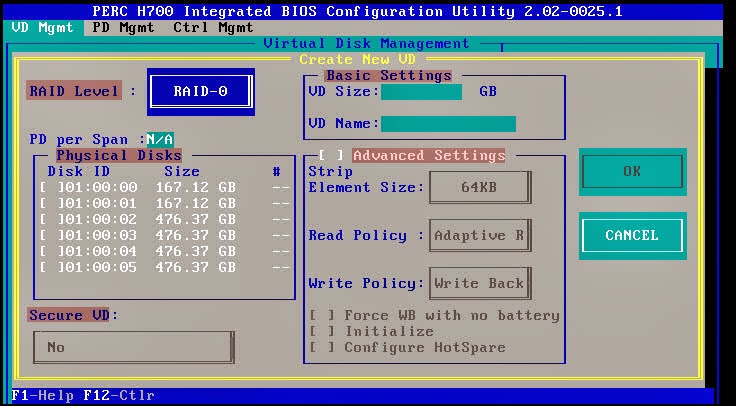Check the box for disk 01:00:01

coord(51,204)
